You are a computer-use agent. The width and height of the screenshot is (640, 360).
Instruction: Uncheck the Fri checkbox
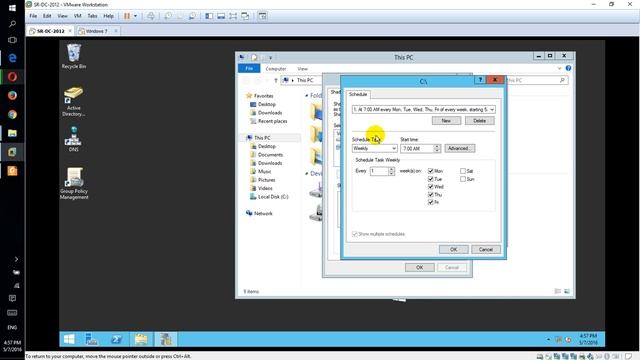(x=431, y=202)
